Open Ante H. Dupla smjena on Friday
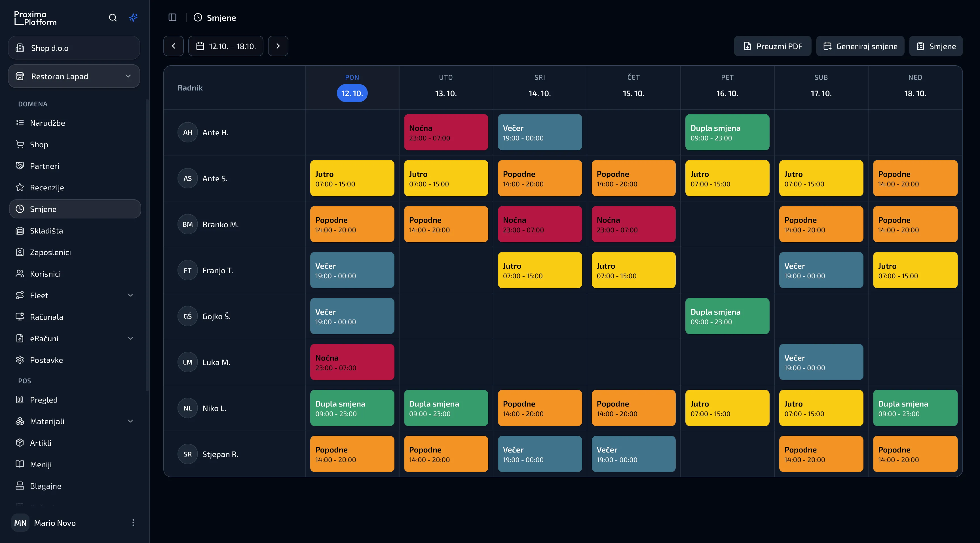980x543 pixels. tap(727, 132)
